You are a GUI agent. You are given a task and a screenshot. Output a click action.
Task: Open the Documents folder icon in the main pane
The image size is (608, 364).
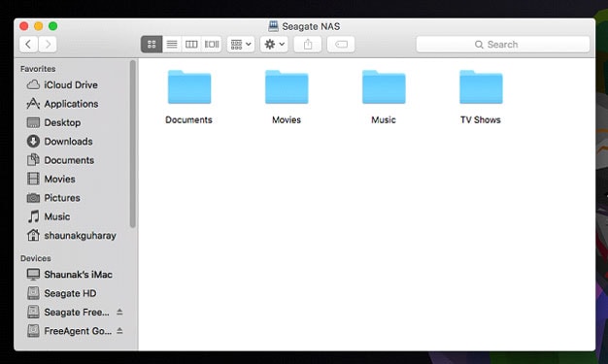coord(189,87)
